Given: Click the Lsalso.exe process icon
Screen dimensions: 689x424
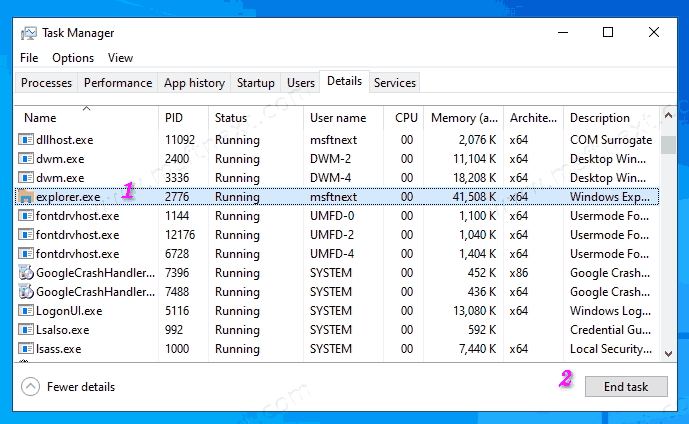Looking at the screenshot, I should 26,330.
